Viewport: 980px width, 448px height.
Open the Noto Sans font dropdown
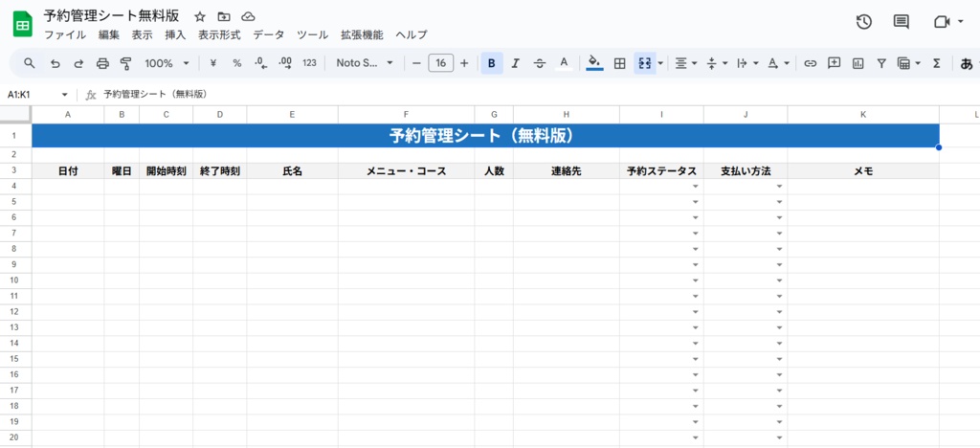pos(365,63)
